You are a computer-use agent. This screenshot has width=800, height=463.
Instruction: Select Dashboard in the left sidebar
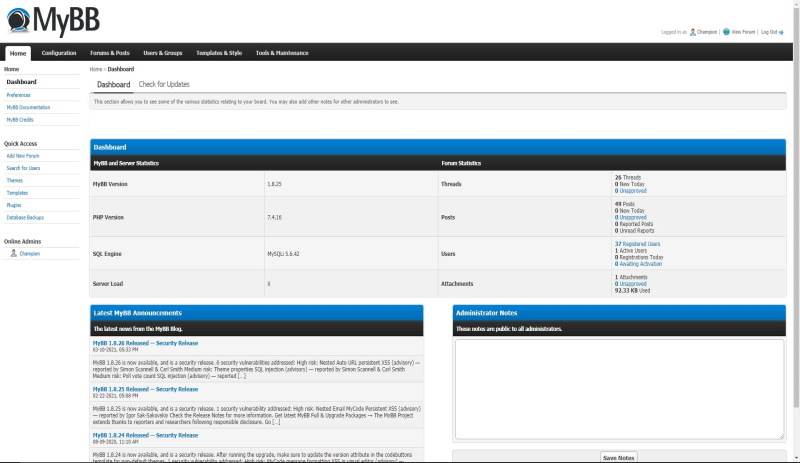click(21, 82)
